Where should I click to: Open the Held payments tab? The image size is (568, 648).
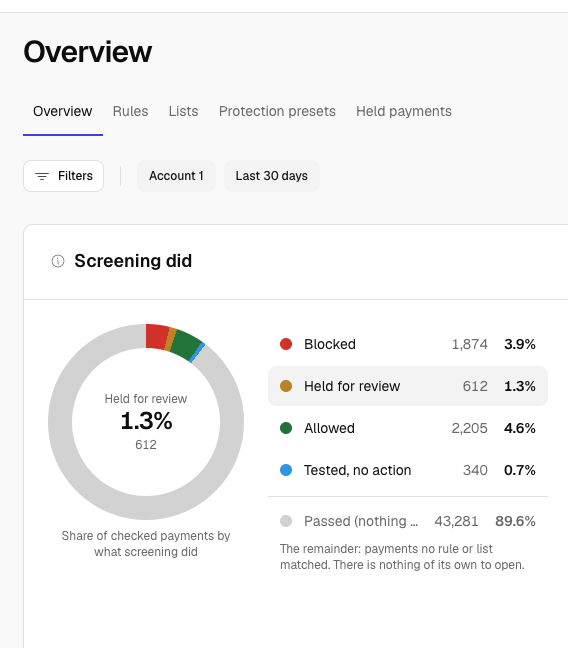click(404, 111)
